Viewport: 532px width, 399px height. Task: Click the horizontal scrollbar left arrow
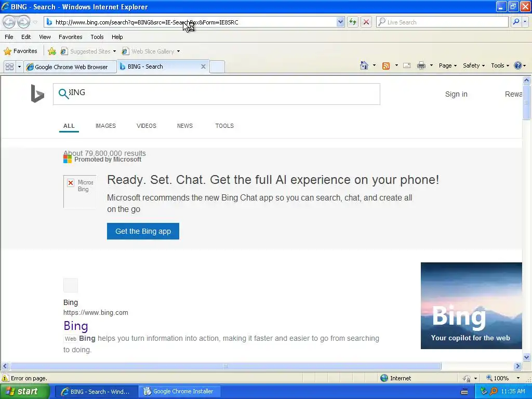pyautogui.click(x=5, y=366)
